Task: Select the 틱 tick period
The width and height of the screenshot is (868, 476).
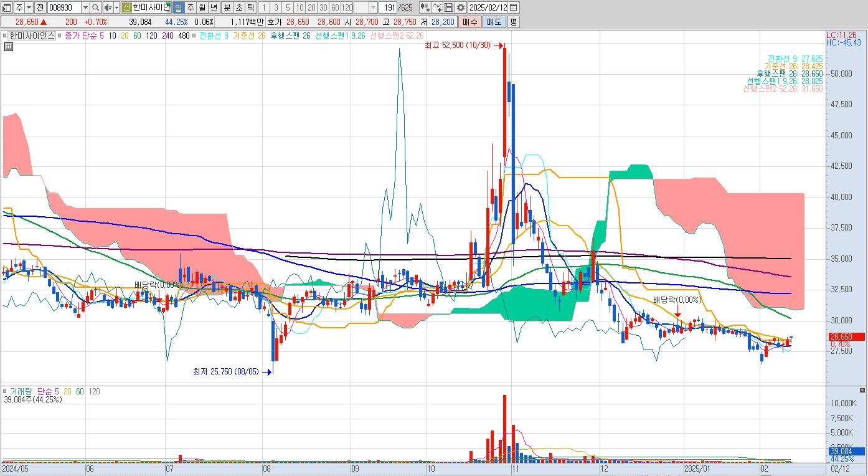Action: (x=250, y=7)
